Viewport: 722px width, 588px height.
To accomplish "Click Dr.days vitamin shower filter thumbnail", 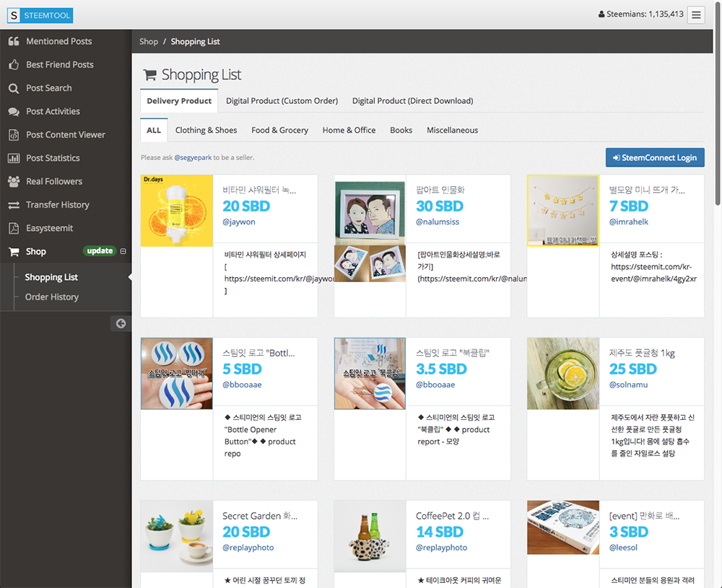I will tap(177, 211).
